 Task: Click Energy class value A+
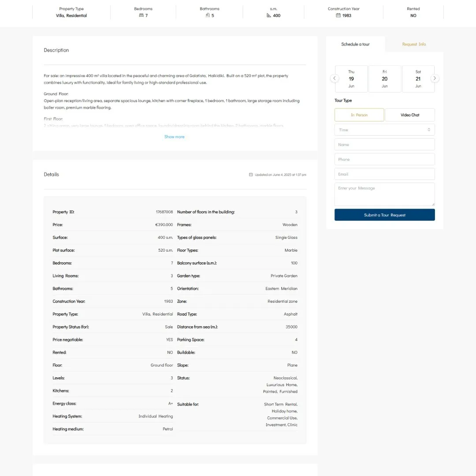coord(171,403)
